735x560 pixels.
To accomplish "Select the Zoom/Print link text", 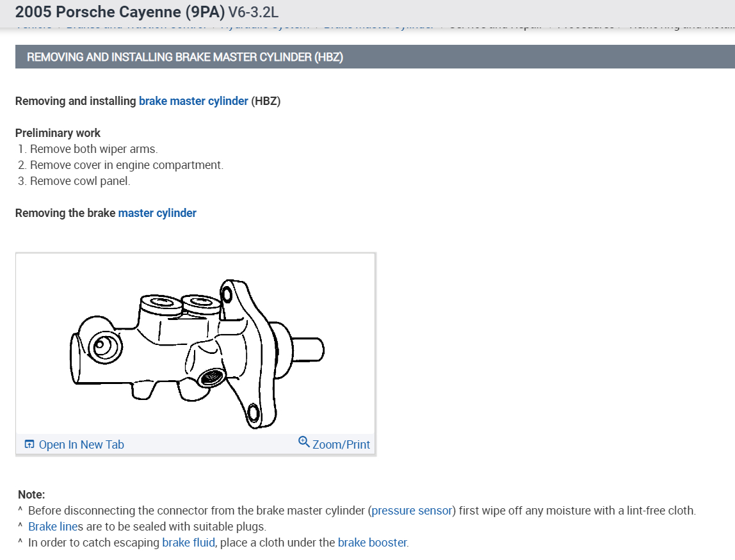I will click(341, 445).
